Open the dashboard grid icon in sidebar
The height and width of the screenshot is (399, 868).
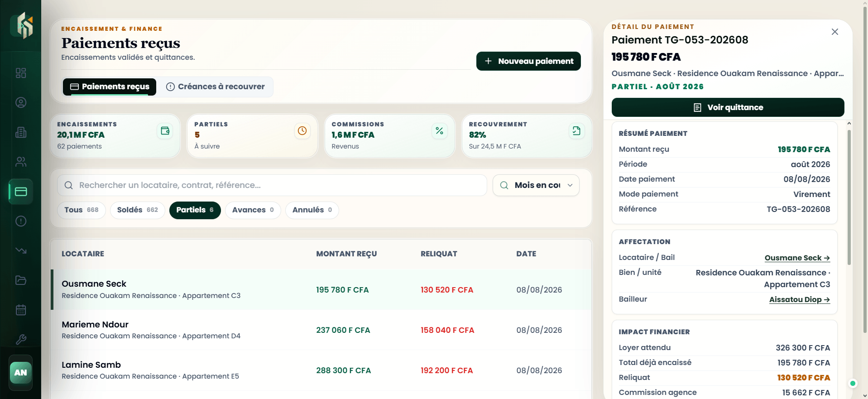pos(21,73)
